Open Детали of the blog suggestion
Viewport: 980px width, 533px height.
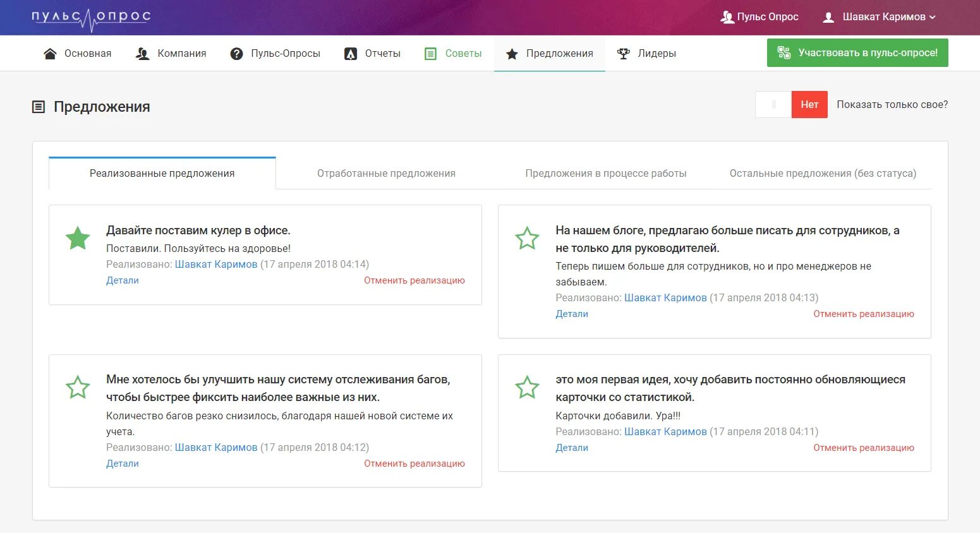coord(572,314)
